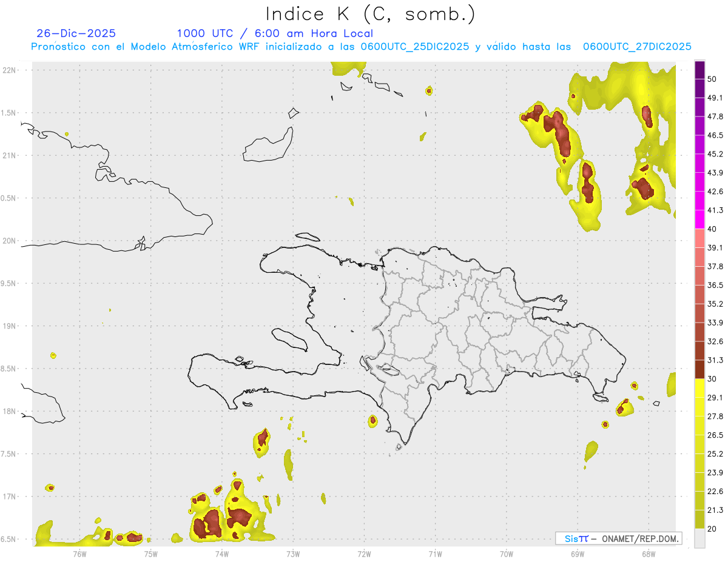
Task: Click the legend value '20'
Action: (x=713, y=529)
